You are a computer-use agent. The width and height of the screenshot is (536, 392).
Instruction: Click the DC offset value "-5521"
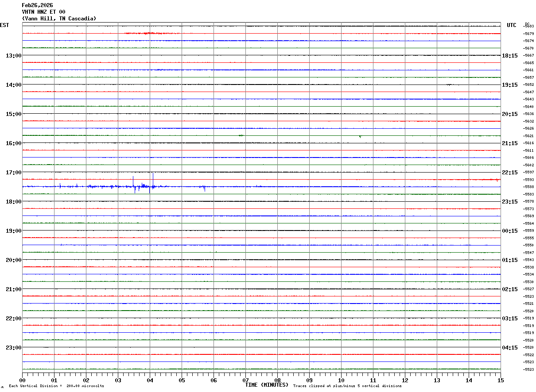(x=528, y=304)
